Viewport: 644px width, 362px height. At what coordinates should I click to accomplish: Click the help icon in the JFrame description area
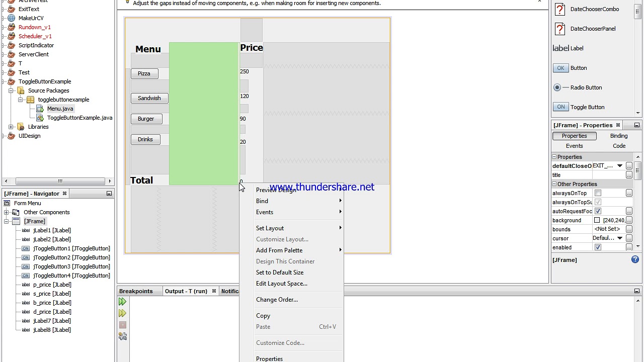click(x=635, y=260)
